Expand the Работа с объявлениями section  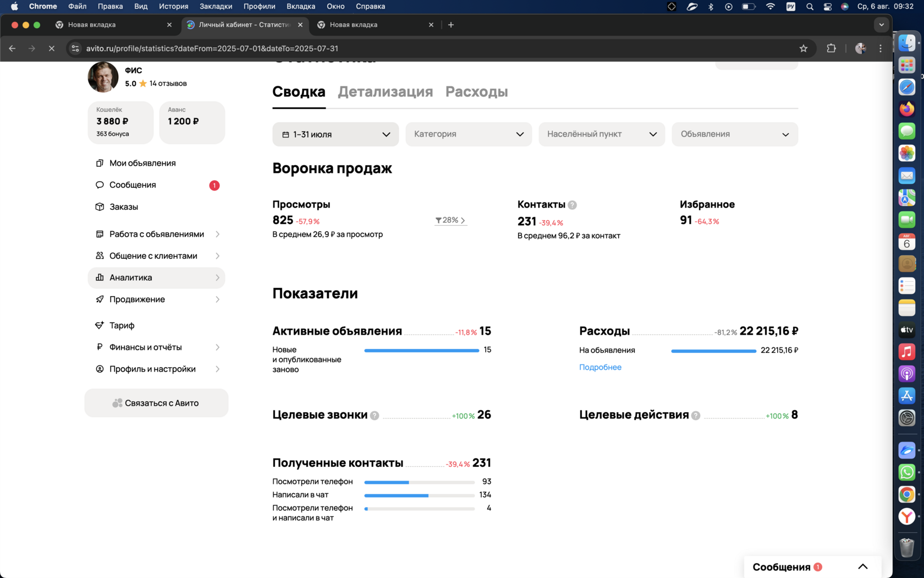pos(157,234)
